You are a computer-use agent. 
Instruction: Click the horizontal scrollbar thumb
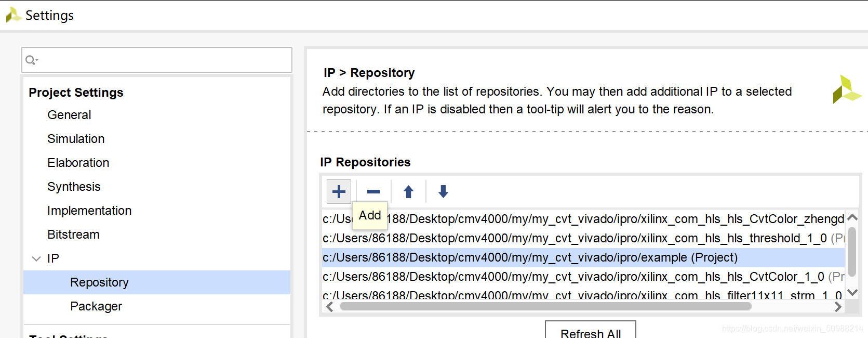tap(545, 307)
